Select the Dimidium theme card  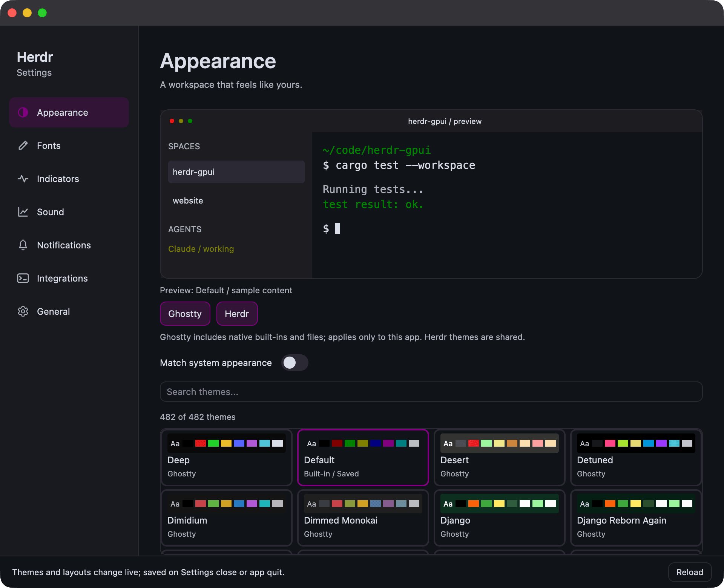[227, 518]
